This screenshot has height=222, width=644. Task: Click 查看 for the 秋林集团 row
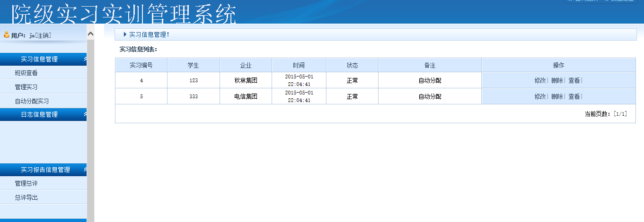click(x=574, y=81)
